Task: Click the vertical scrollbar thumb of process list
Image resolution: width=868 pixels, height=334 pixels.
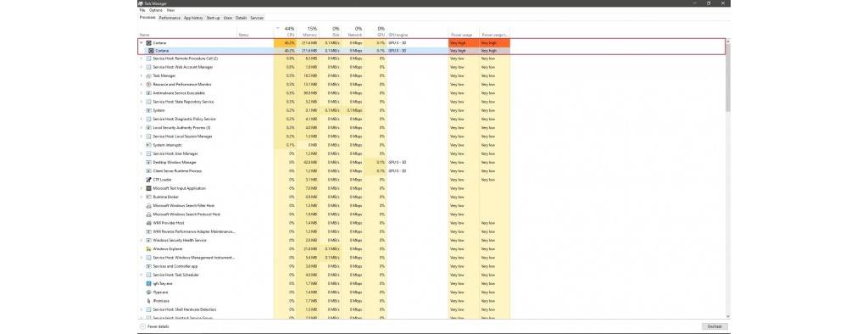Action: [728, 77]
